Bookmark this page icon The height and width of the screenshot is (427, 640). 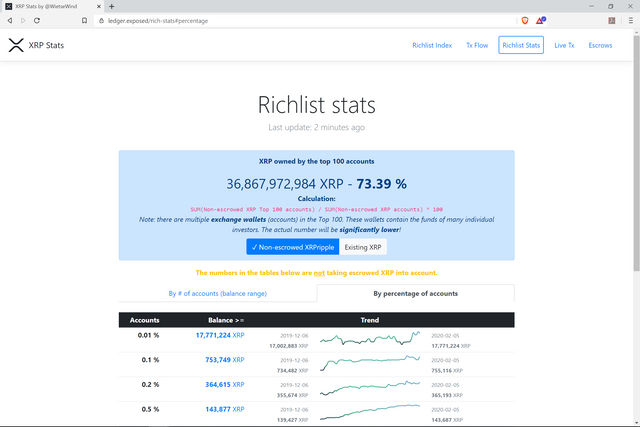point(84,20)
